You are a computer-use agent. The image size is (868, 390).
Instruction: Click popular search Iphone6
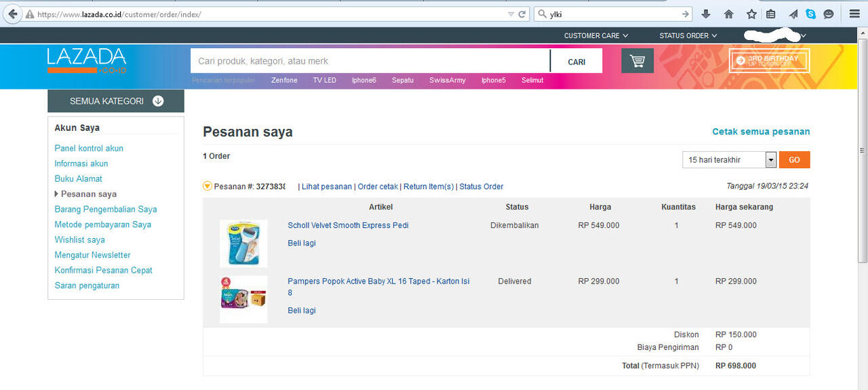363,80
